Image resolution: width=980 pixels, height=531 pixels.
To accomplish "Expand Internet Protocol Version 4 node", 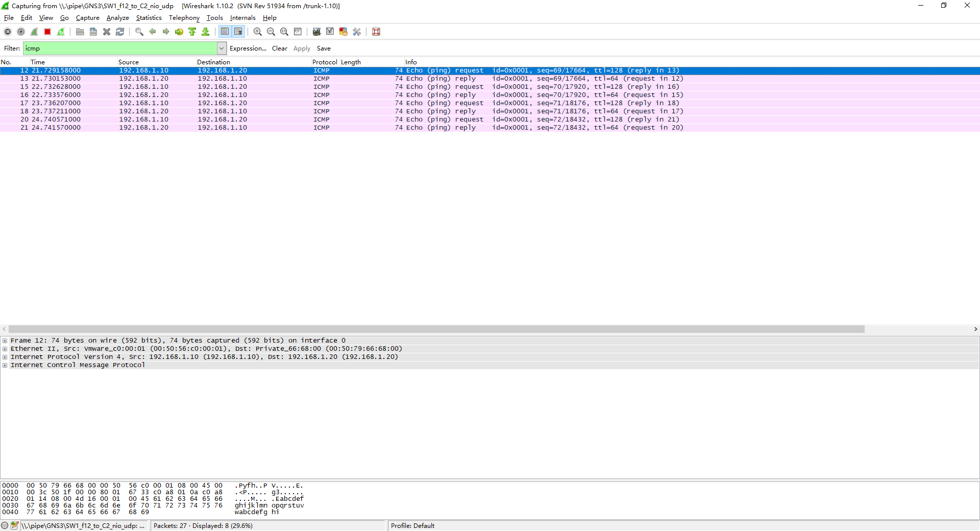I will 5,357.
